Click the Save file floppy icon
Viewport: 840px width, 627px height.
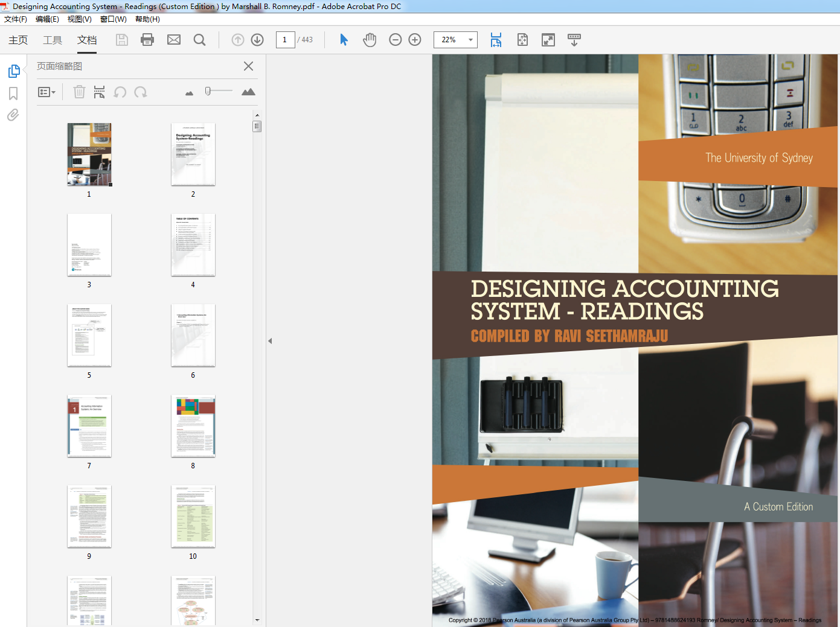point(122,40)
